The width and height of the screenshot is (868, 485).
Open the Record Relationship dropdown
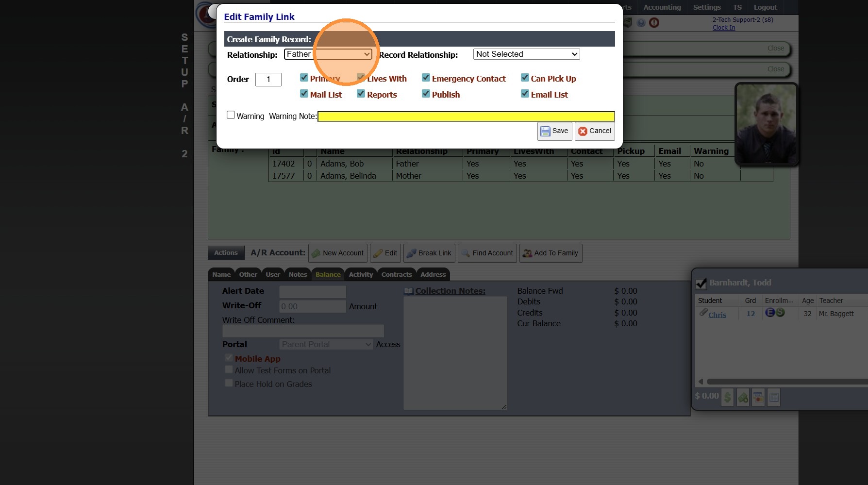point(527,54)
